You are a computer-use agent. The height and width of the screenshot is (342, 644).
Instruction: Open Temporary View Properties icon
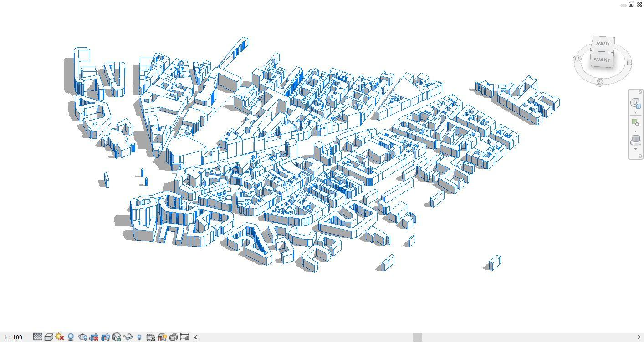pyautogui.click(x=151, y=337)
